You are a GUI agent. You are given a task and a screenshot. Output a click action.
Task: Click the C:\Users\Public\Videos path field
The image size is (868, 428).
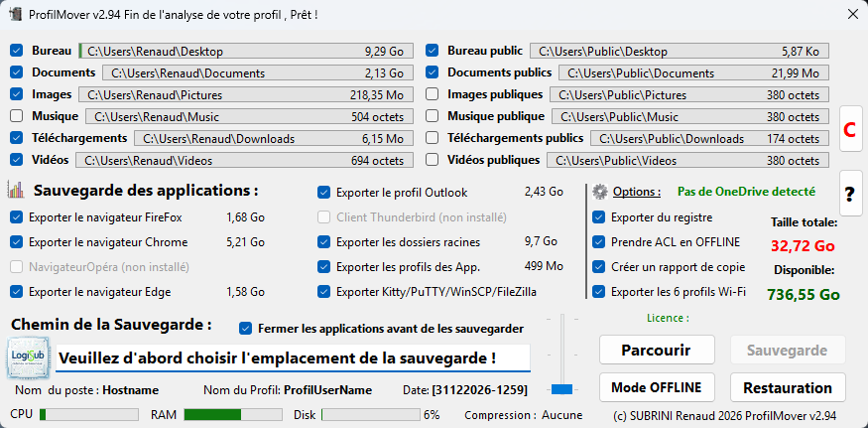pos(688,160)
